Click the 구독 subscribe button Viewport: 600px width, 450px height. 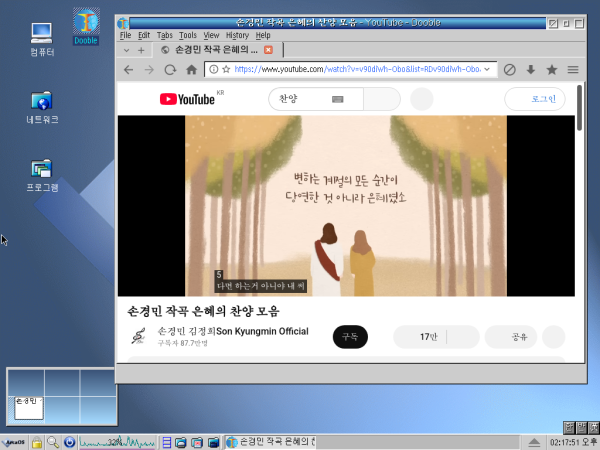click(x=350, y=337)
